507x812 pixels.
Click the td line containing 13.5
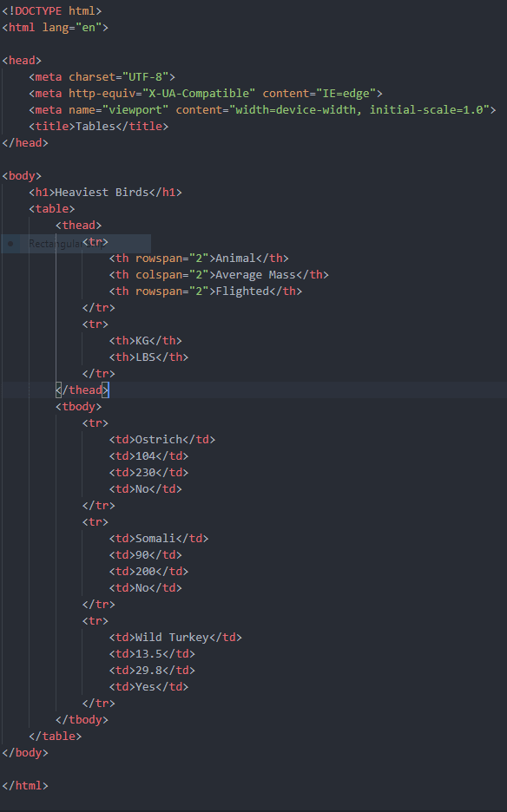pyautogui.click(x=152, y=654)
